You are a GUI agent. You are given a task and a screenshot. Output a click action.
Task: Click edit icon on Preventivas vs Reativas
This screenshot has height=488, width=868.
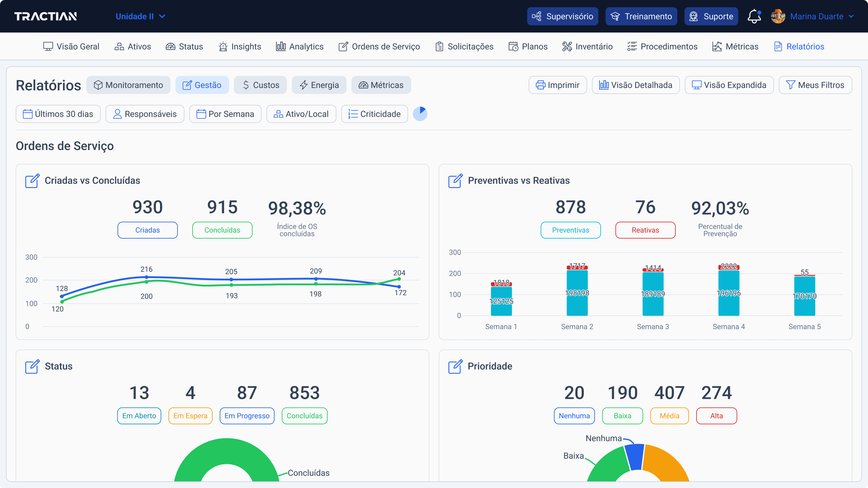[x=455, y=180]
